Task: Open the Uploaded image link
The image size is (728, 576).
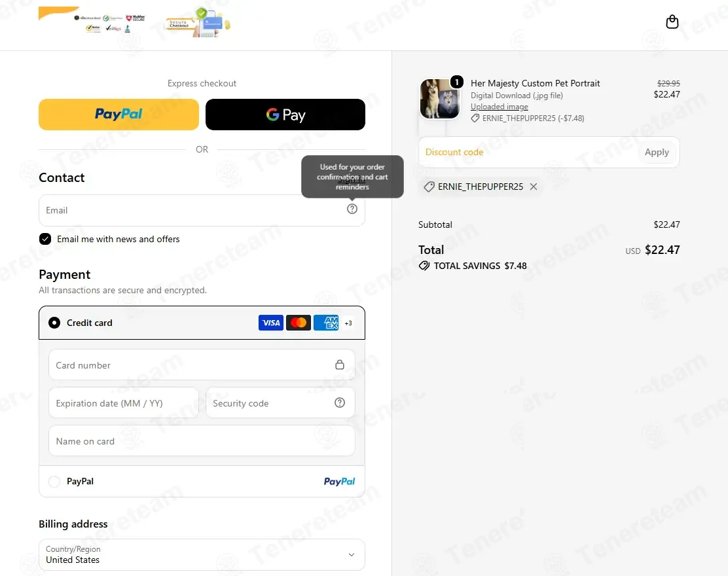Action: [499, 107]
